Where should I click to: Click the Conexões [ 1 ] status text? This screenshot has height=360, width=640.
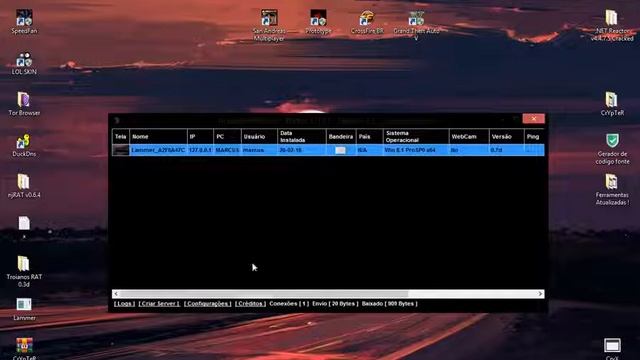(x=289, y=304)
